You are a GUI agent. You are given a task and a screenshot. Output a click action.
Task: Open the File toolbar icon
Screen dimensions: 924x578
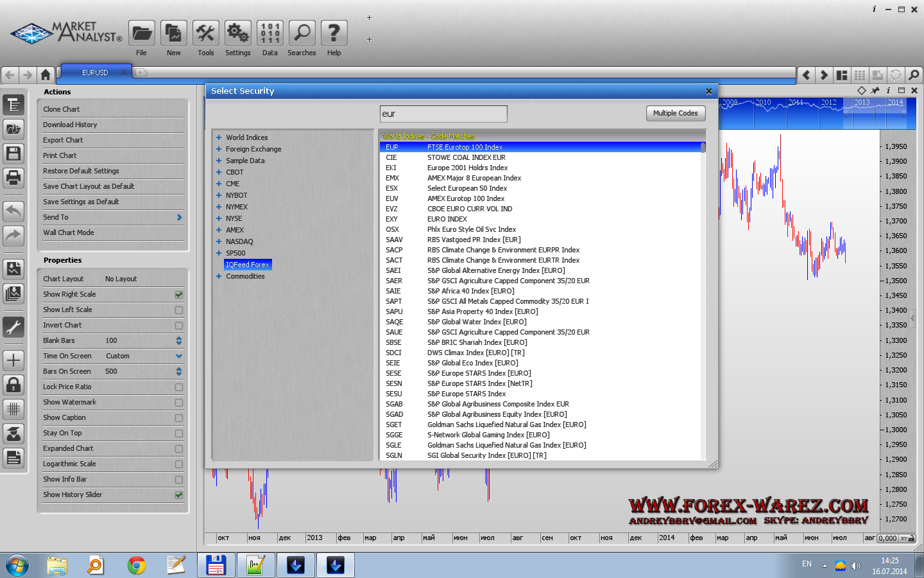(141, 33)
